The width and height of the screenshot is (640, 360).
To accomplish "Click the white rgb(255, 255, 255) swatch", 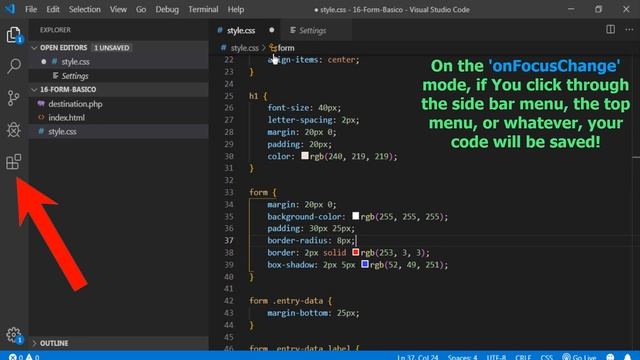I will pyautogui.click(x=356, y=216).
